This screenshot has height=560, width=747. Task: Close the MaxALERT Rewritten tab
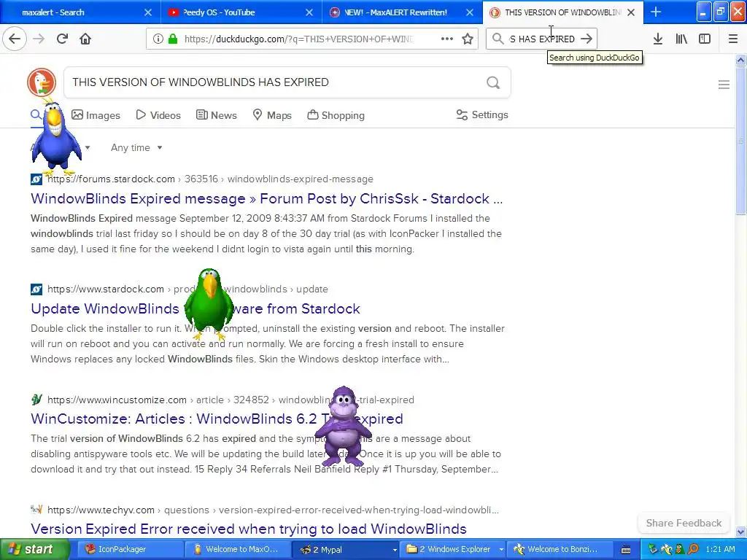point(470,12)
